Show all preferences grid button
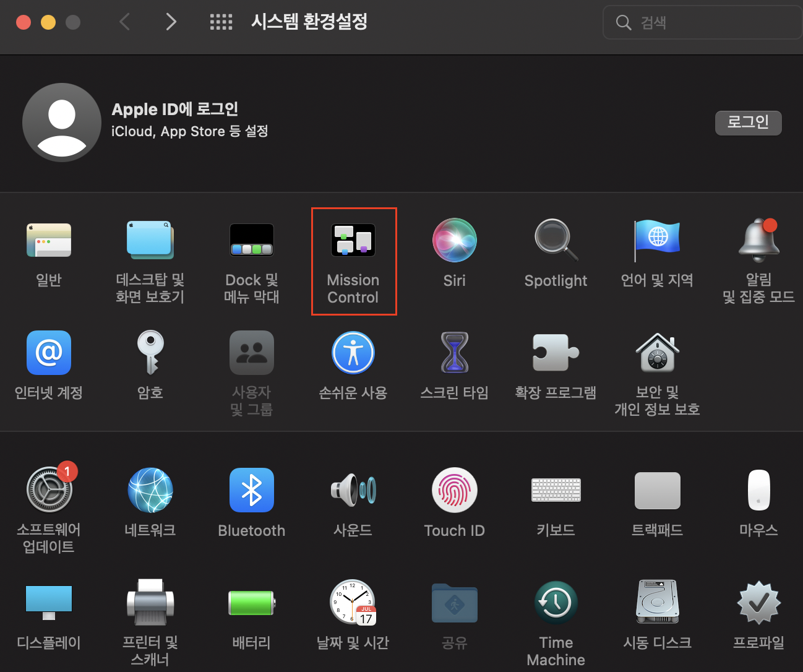803x672 pixels. (221, 22)
